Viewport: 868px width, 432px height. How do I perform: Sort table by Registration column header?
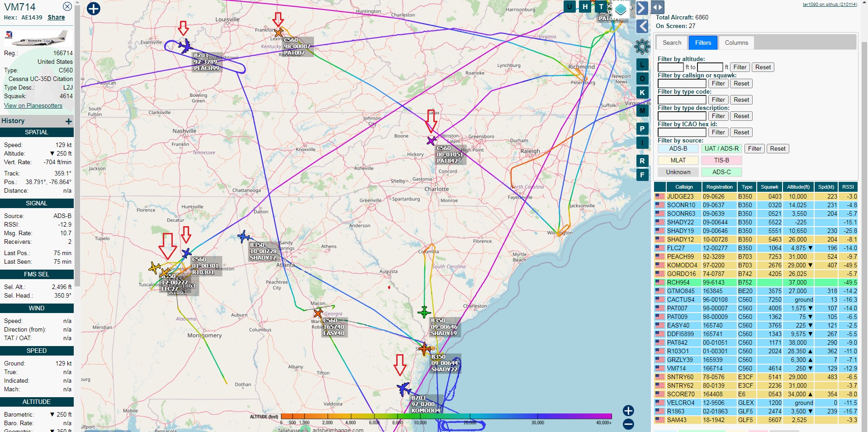[719, 187]
